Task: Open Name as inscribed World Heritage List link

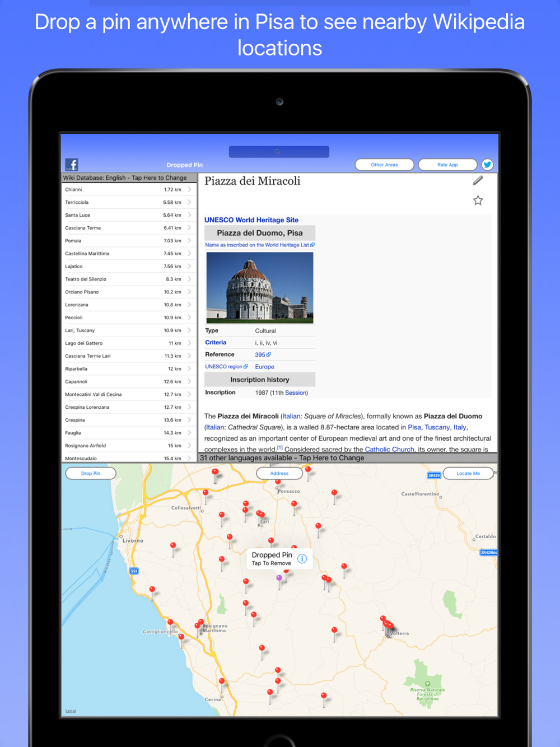Action: point(260,245)
